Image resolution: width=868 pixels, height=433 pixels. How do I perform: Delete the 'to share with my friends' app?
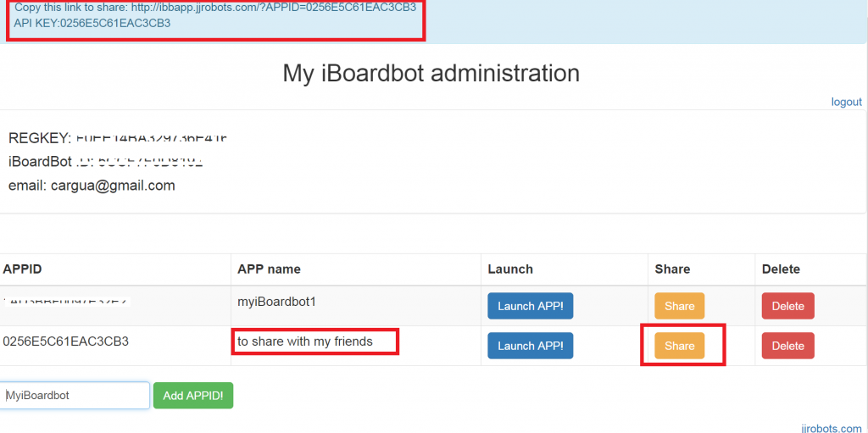point(787,346)
